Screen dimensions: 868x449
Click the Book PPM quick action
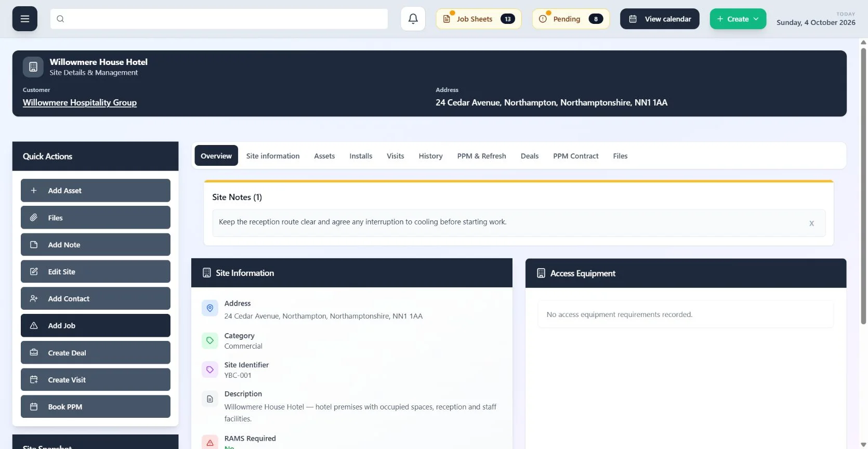pyautogui.click(x=96, y=406)
